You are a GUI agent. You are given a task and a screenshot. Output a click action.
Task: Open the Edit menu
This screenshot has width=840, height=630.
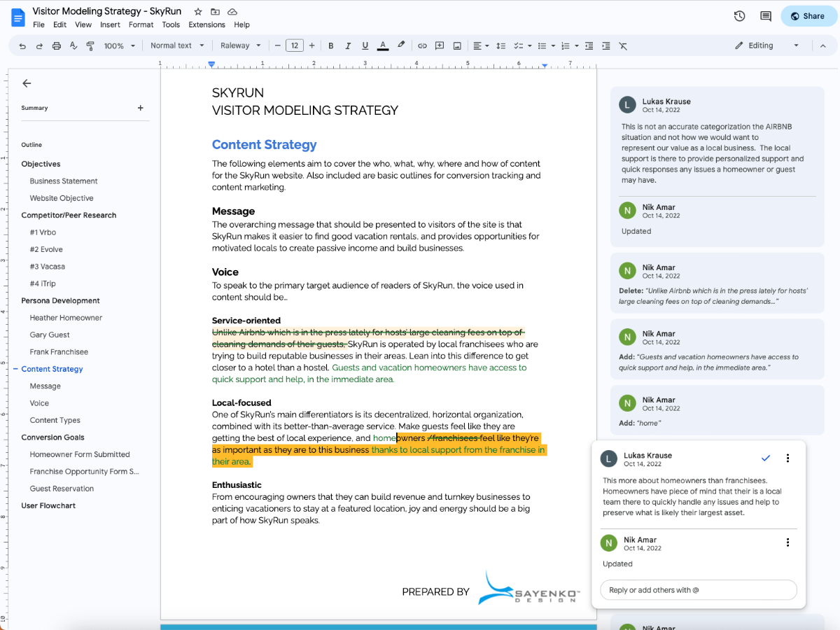point(60,24)
